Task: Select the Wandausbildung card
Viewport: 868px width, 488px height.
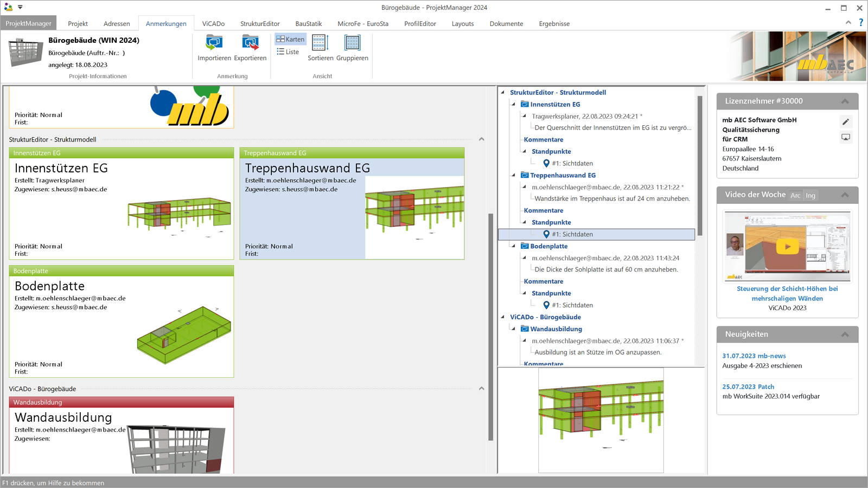Action: [x=122, y=435]
